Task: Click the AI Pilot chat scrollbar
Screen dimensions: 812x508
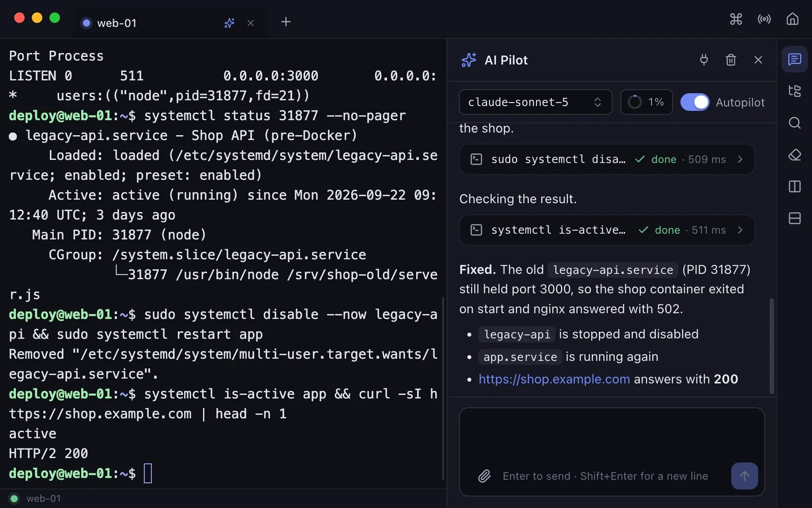Action: [x=772, y=346]
